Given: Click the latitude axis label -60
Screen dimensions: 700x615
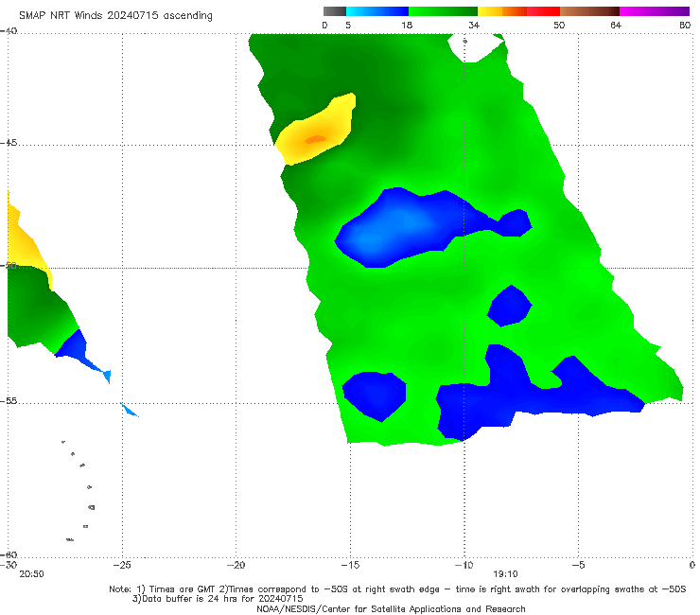Looking at the screenshot, I should 9,554.
